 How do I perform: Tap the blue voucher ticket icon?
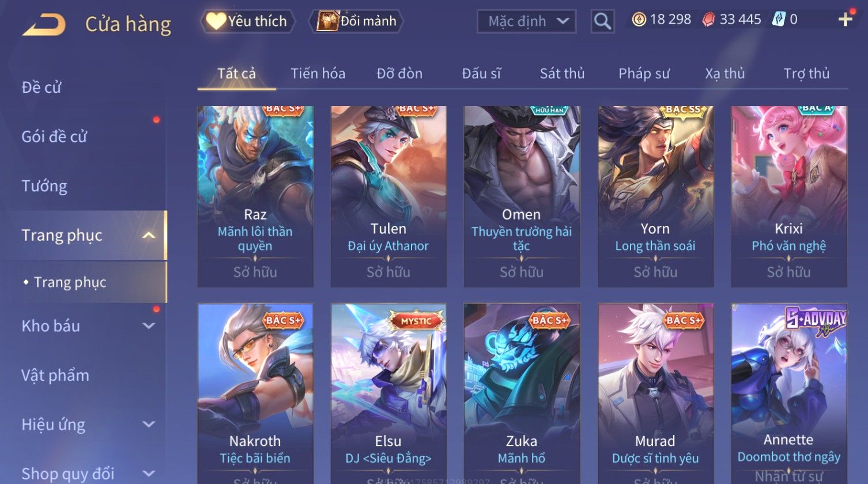(778, 20)
